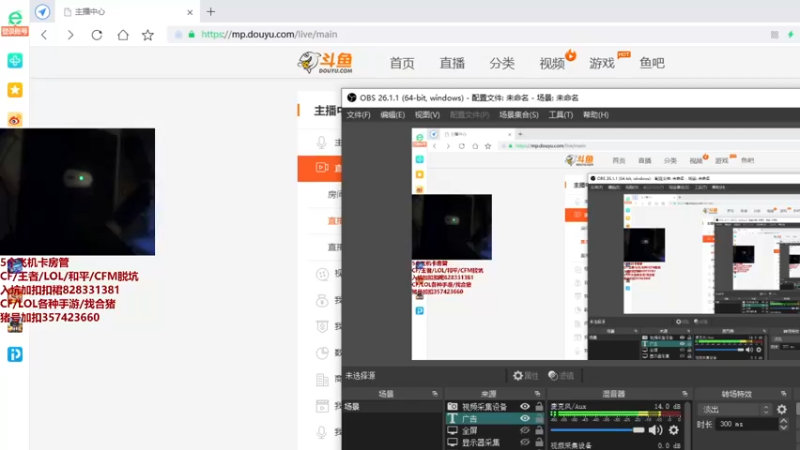Open Douyu 分类 nav link
Image resolution: width=800 pixels, height=450 pixels.
[502, 63]
